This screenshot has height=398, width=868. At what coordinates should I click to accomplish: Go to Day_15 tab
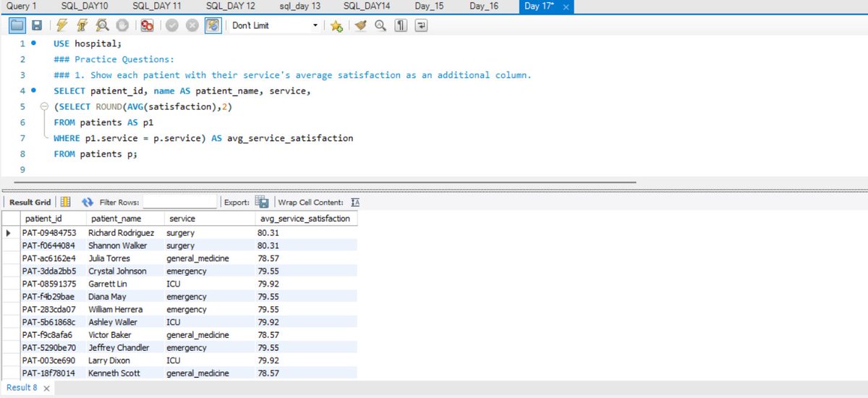tap(429, 6)
